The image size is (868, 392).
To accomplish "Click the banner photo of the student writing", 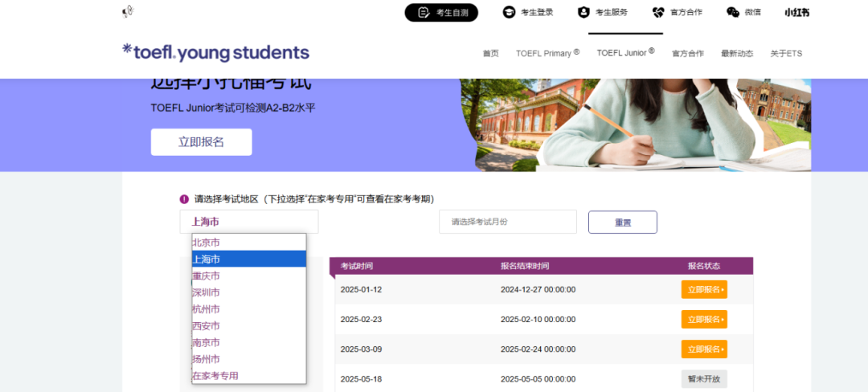I will click(x=637, y=125).
